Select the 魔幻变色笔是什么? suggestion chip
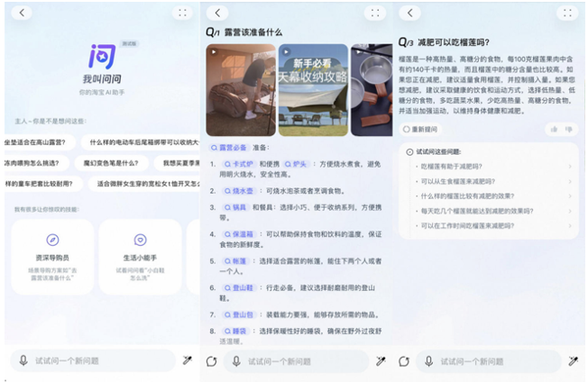 111,163
